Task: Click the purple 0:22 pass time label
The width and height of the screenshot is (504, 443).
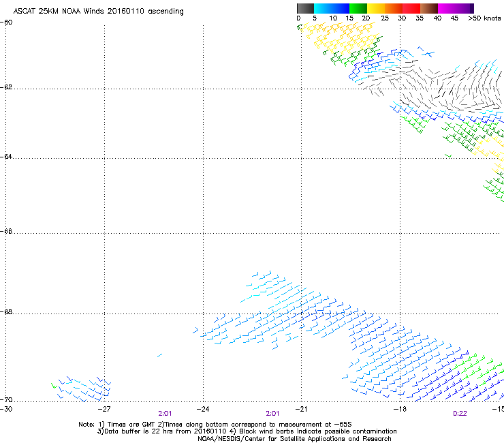Action: (x=460, y=414)
